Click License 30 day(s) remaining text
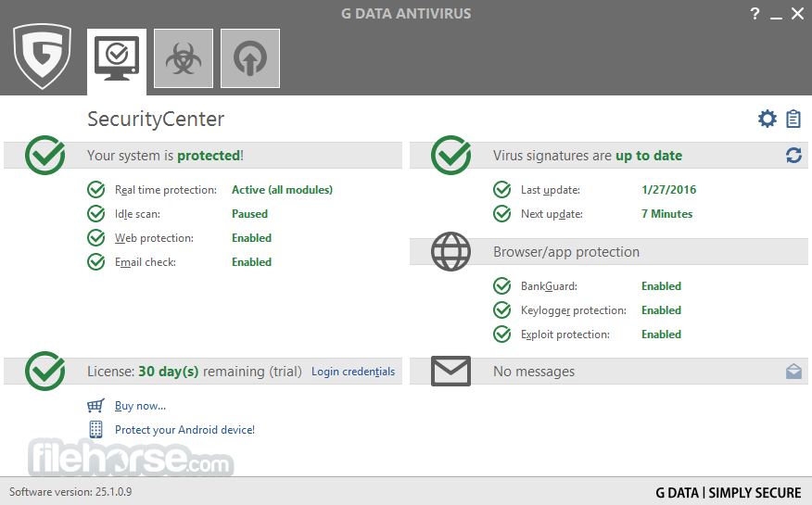Viewport: 812px width, 505px height. (195, 372)
